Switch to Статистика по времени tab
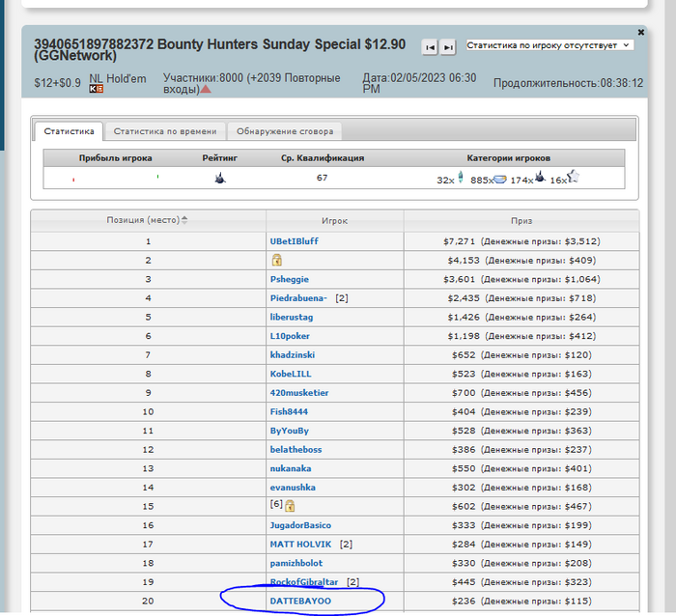This screenshot has height=616, width=676. pyautogui.click(x=165, y=131)
